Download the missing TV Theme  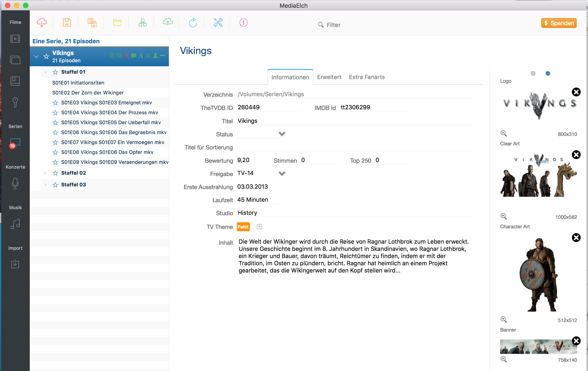coord(259,227)
